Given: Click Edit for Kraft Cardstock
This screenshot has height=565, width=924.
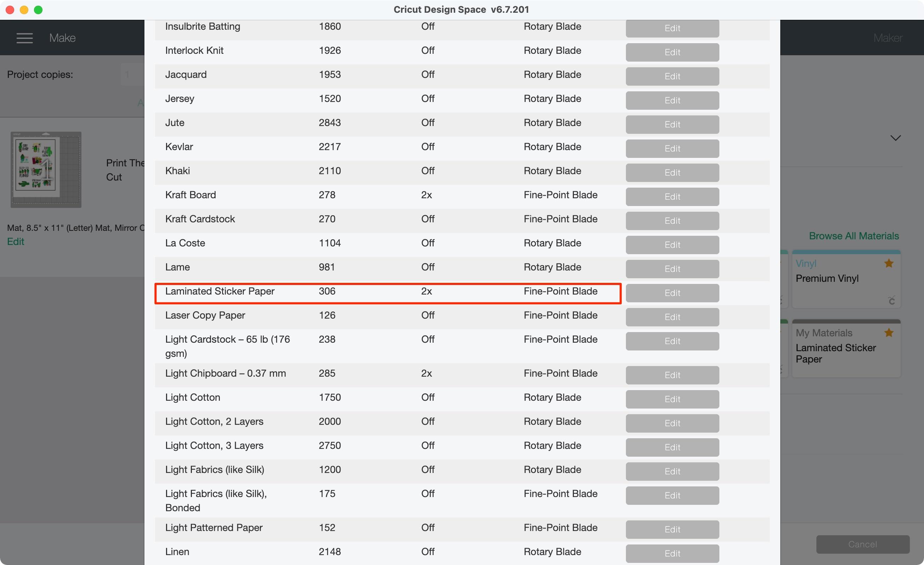Looking at the screenshot, I should pos(672,221).
